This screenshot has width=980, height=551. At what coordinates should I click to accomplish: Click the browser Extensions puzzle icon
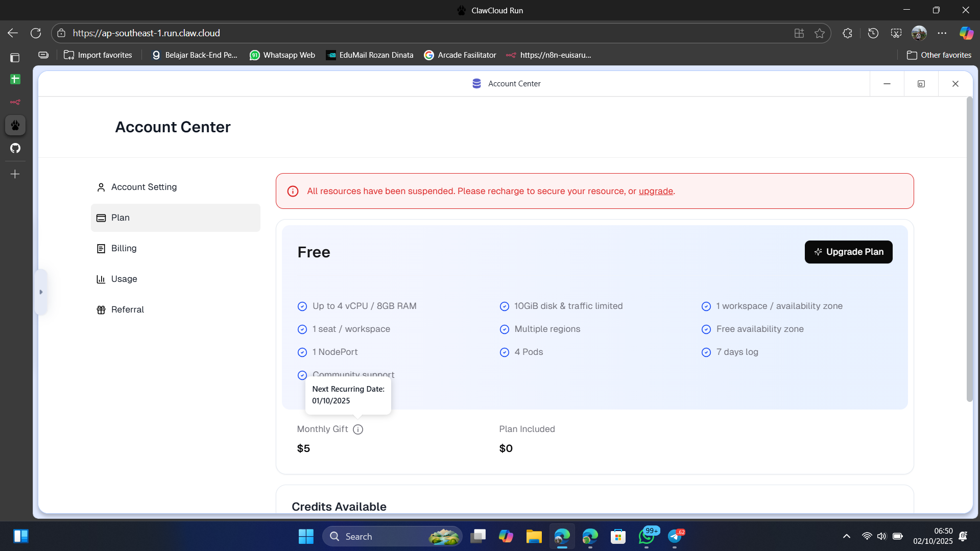point(847,33)
